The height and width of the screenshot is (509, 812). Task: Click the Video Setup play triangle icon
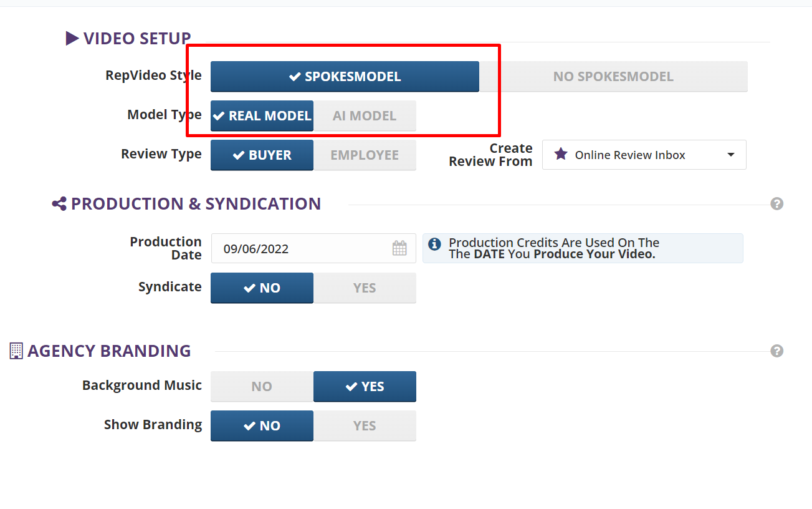click(x=72, y=39)
